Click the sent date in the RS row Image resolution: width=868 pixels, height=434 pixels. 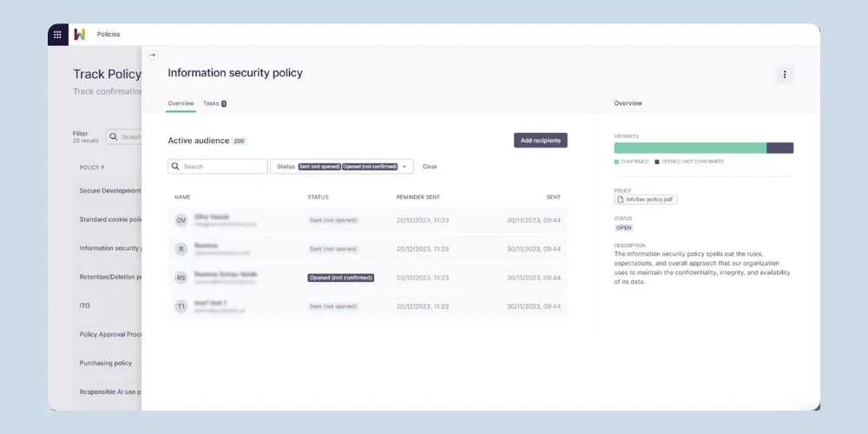[x=534, y=278]
